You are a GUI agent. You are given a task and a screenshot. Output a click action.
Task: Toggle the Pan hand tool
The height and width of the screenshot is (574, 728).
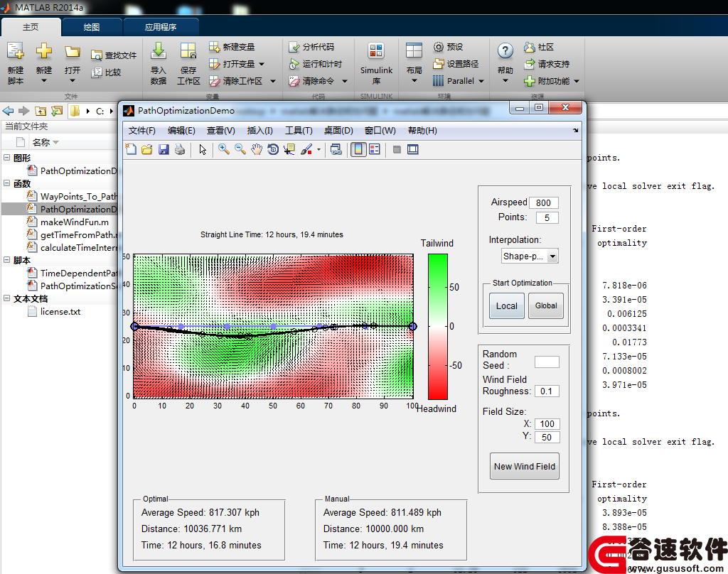[x=257, y=149]
